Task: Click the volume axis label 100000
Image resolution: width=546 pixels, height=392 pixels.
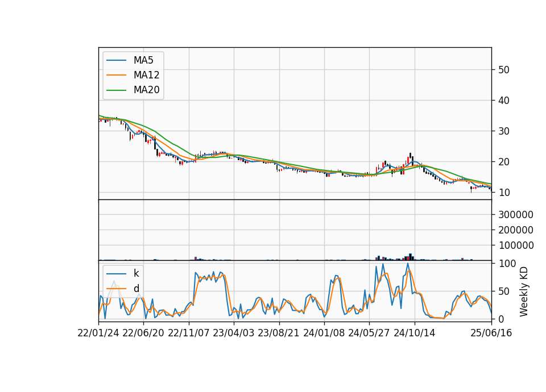Action: click(516, 245)
